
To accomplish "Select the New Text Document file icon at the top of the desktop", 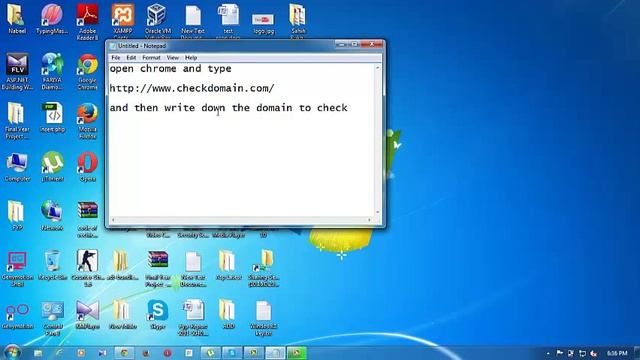I will point(193,21).
